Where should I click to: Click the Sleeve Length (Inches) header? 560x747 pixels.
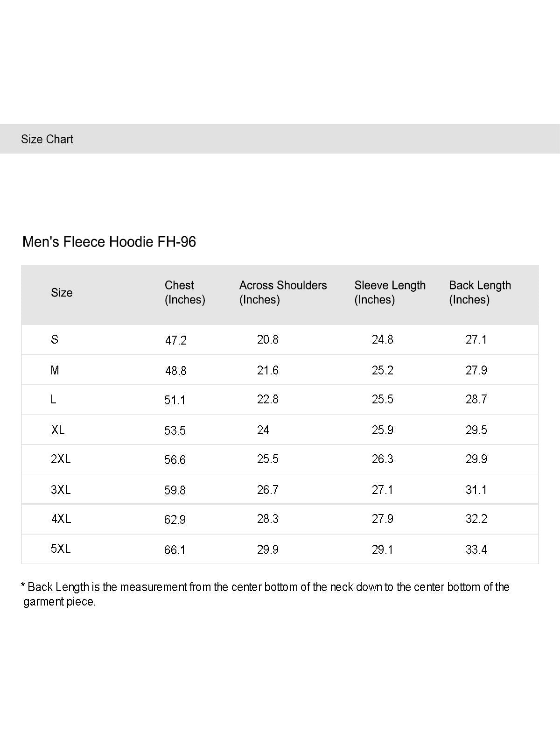[390, 292]
